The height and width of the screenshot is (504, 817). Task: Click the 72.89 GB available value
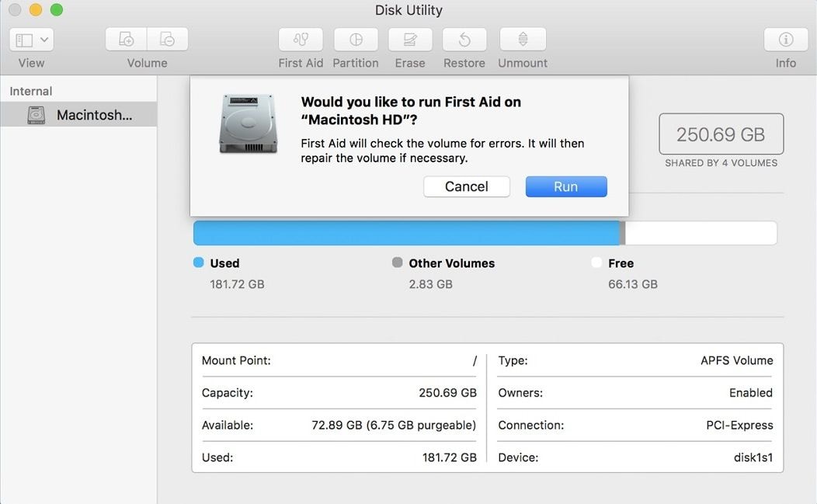coord(394,425)
